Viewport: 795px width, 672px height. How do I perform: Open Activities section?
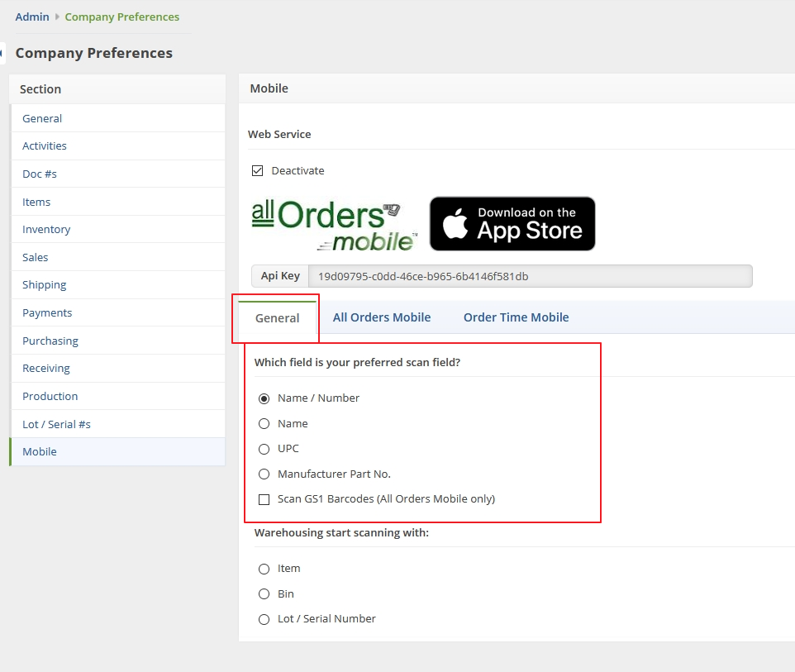[x=117, y=146]
